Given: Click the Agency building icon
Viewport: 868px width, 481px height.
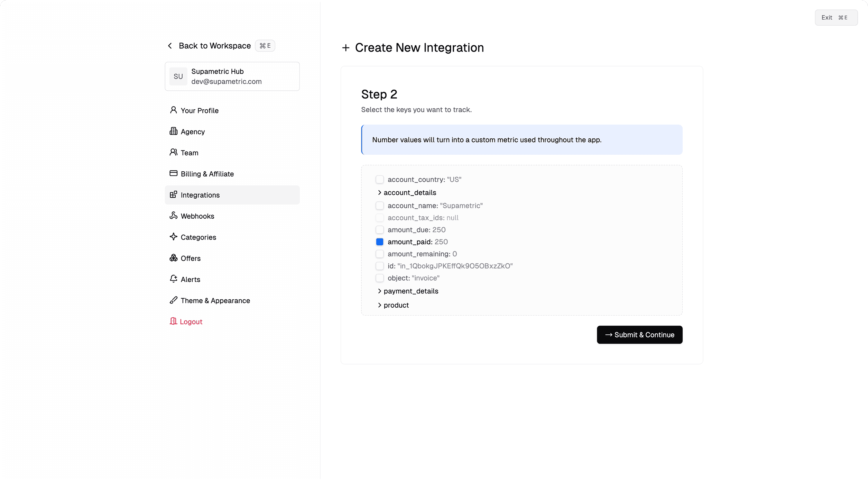Looking at the screenshot, I should 173,131.
